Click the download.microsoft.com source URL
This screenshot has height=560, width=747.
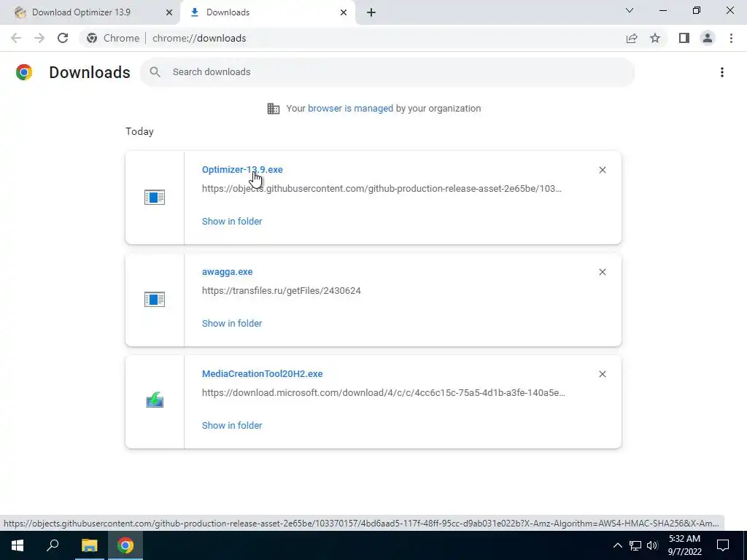coord(384,393)
